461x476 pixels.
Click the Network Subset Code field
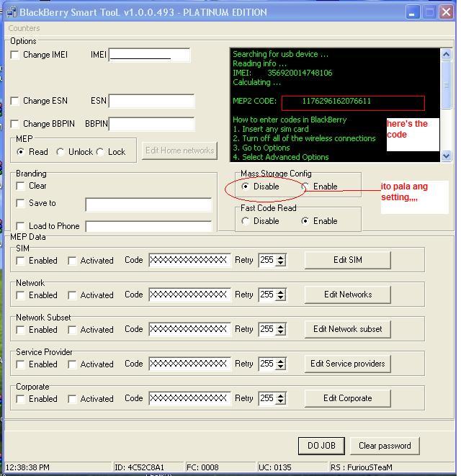(x=189, y=329)
